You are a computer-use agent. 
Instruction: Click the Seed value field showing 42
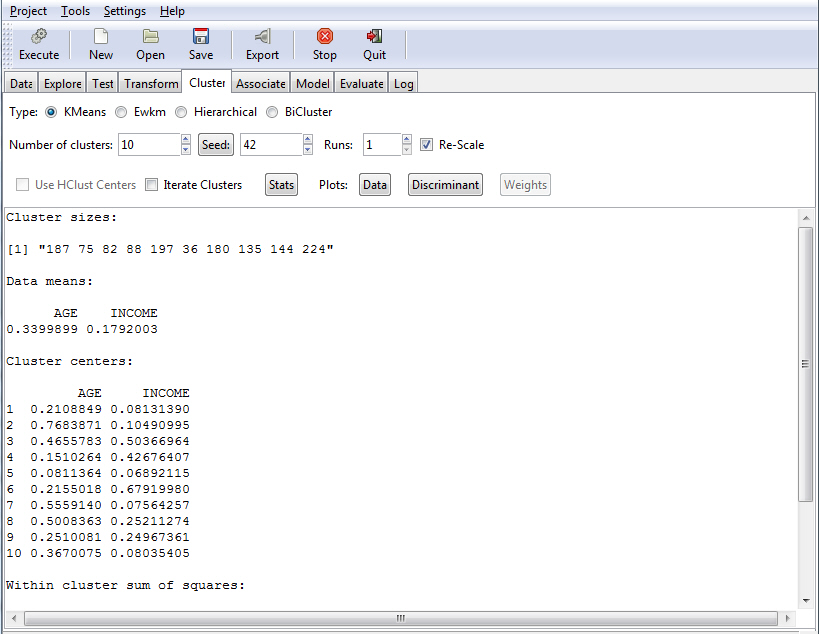(272, 145)
